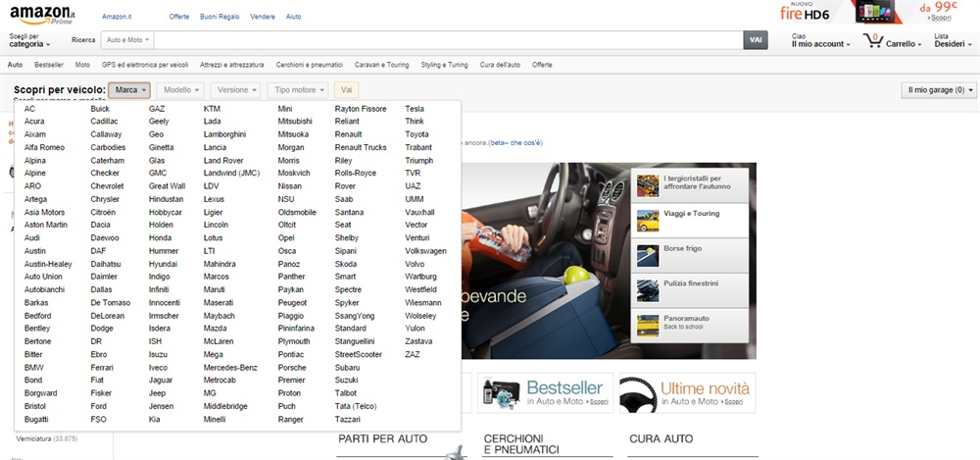Select Tata (Telco) from the brand list
Viewport: 980px width, 460px height.
(x=356, y=407)
